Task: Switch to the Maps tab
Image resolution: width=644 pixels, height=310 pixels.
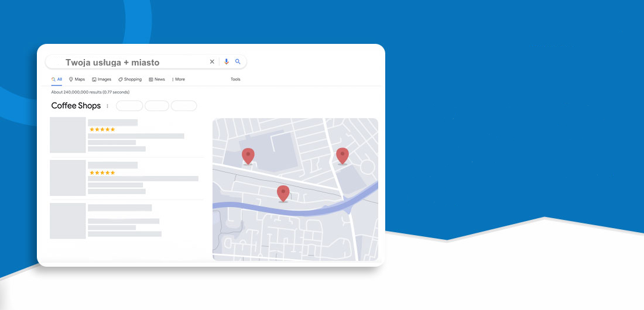Action: [77, 79]
